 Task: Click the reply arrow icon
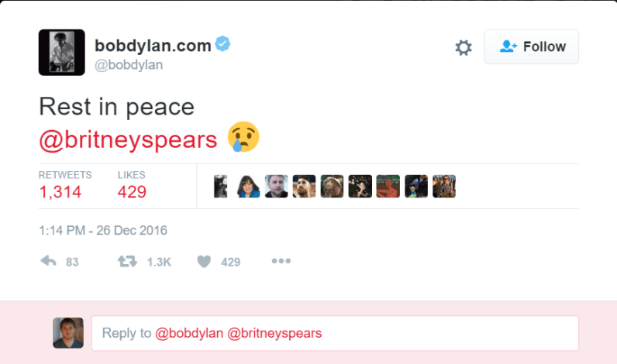tap(48, 261)
